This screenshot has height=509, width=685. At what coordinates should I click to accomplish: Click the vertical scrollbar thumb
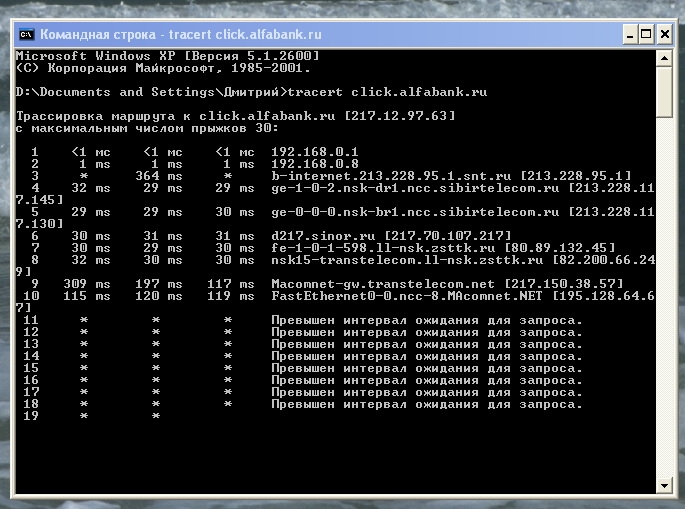click(x=664, y=92)
